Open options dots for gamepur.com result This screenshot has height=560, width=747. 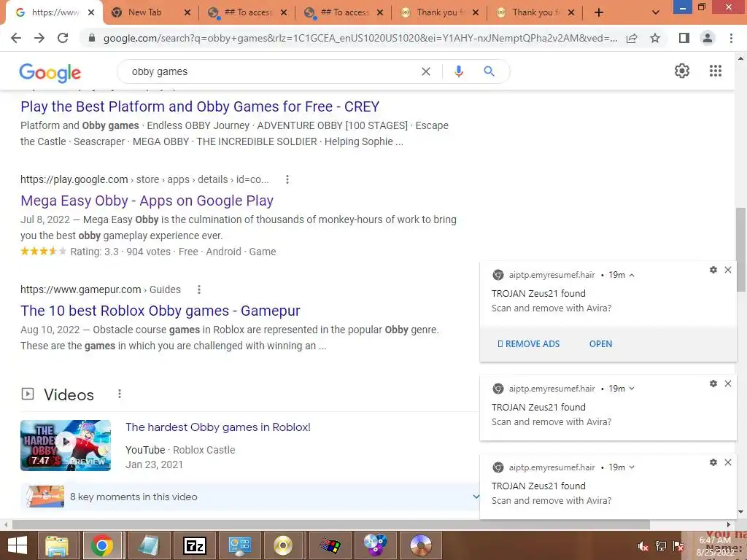[199, 289]
